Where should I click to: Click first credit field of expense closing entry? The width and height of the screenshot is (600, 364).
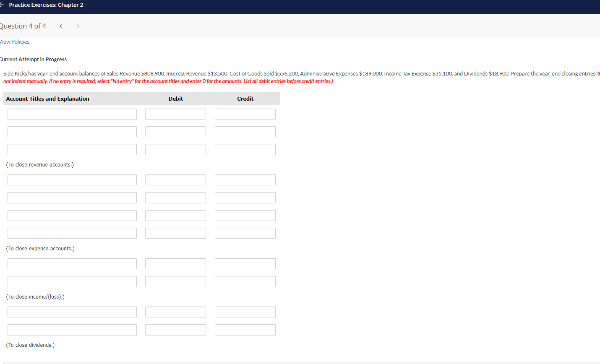click(x=245, y=180)
